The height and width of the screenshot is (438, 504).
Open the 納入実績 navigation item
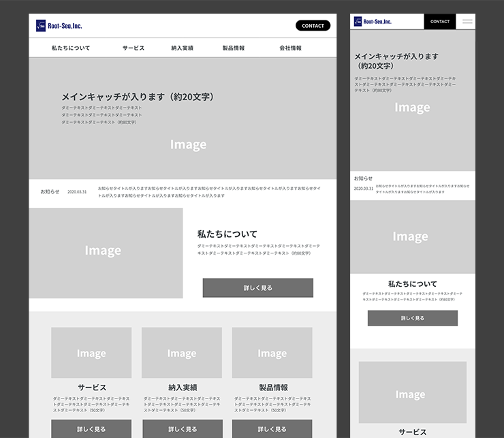tap(182, 48)
